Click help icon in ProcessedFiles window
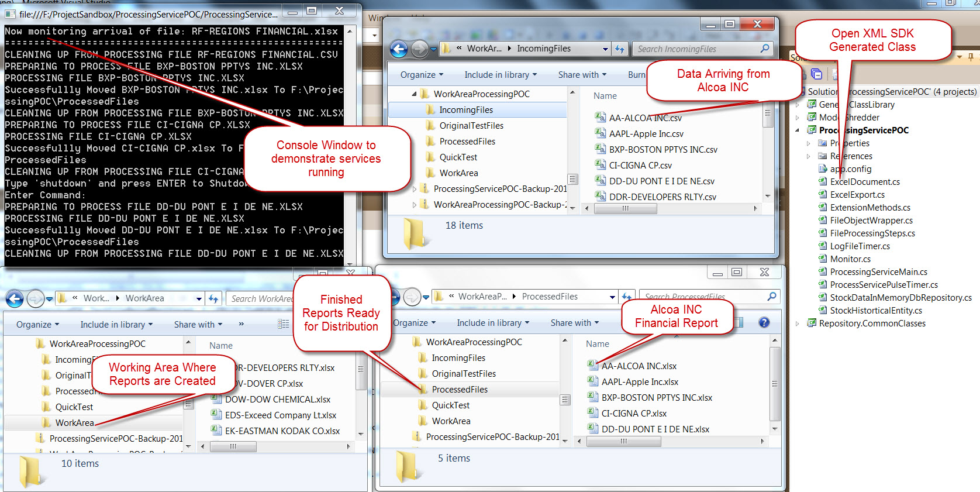The width and height of the screenshot is (980, 492). point(764,322)
